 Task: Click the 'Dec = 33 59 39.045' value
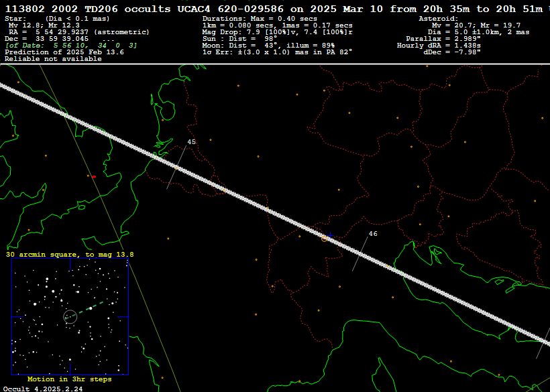click(47, 39)
